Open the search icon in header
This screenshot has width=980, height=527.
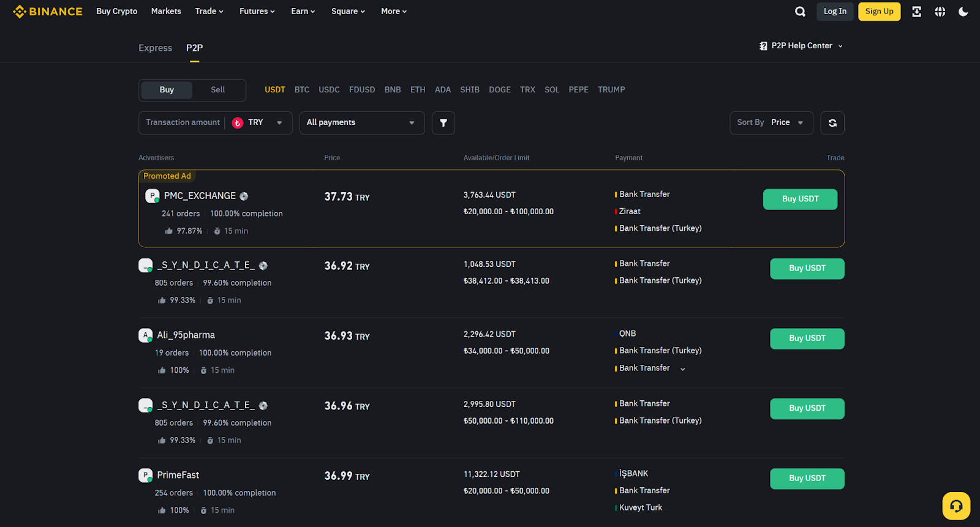tap(800, 12)
